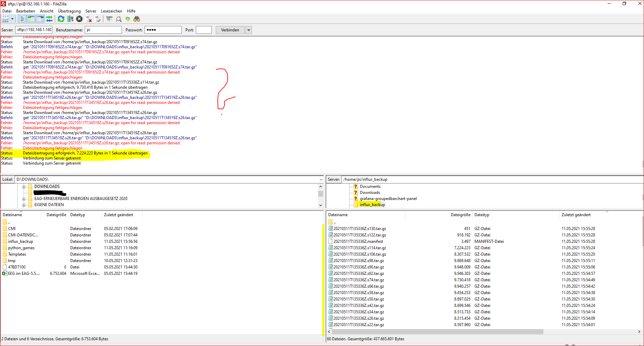This screenshot has height=346, width=644.
Task: Click remote path /home/pi/influx_backup field
Action: point(492,179)
